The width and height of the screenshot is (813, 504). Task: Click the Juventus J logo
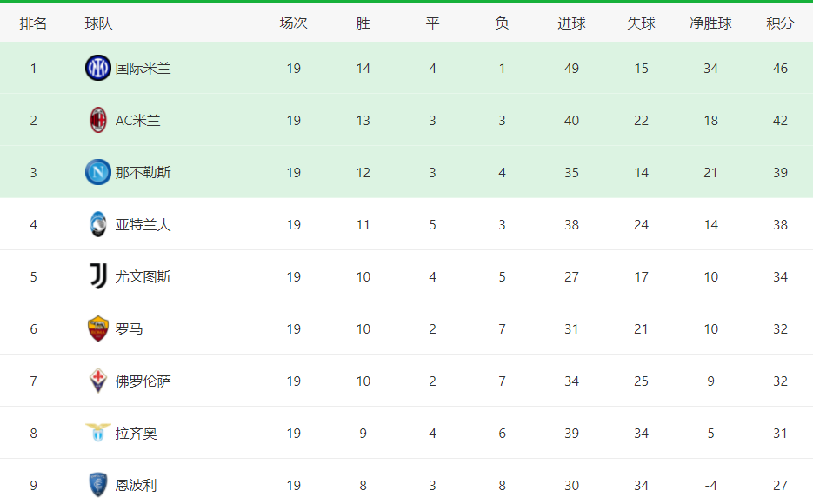(98, 276)
